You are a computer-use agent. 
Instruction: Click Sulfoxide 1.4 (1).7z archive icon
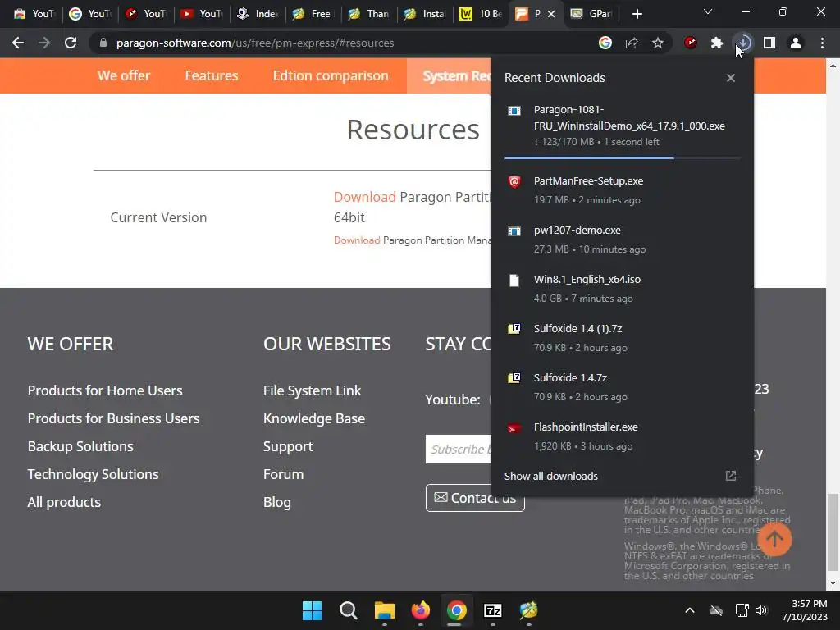tap(514, 328)
